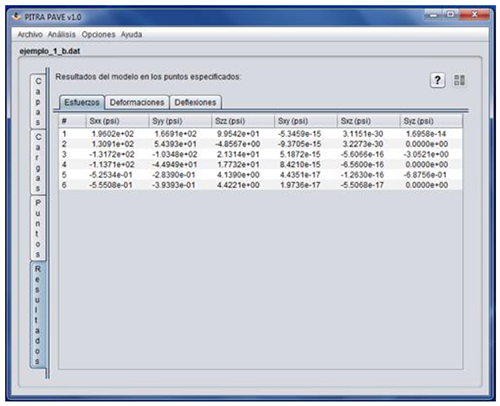Screen dimensions: 500x406
Task: Select result row 3 in the table
Action: tap(261, 154)
